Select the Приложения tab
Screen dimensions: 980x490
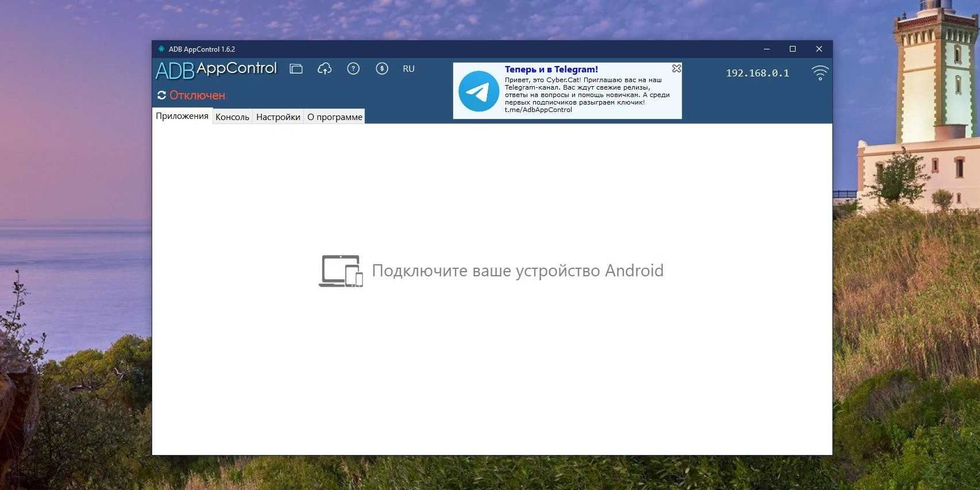182,116
